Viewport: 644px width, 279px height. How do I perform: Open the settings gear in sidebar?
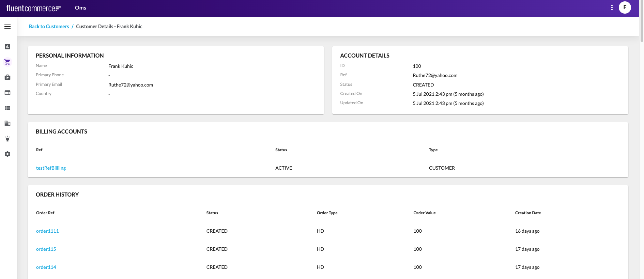click(x=7, y=154)
